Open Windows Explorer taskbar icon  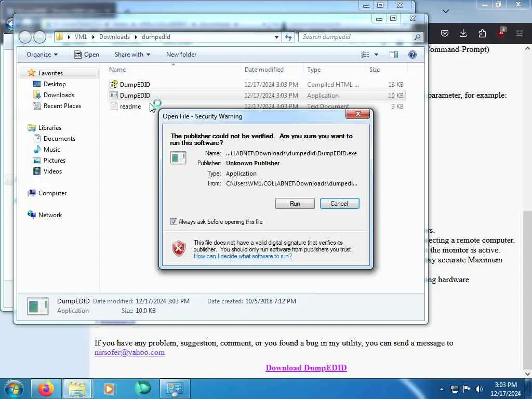[x=77, y=389]
